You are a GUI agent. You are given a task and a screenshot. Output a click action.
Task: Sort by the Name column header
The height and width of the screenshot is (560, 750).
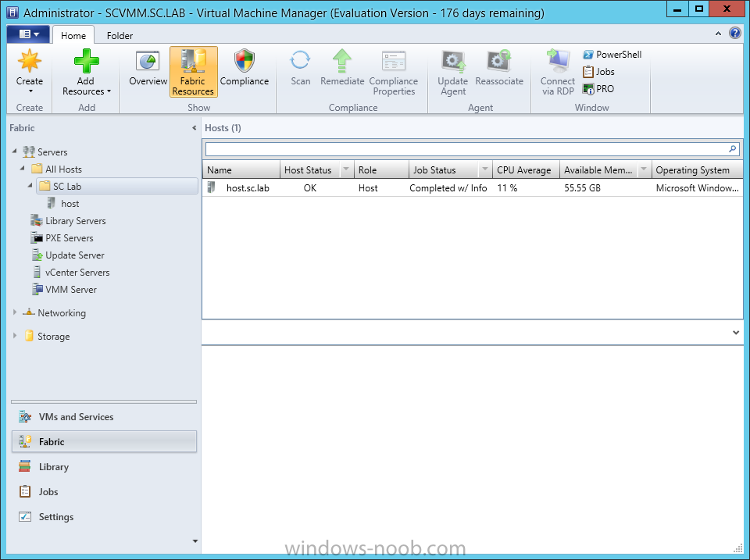click(x=241, y=169)
